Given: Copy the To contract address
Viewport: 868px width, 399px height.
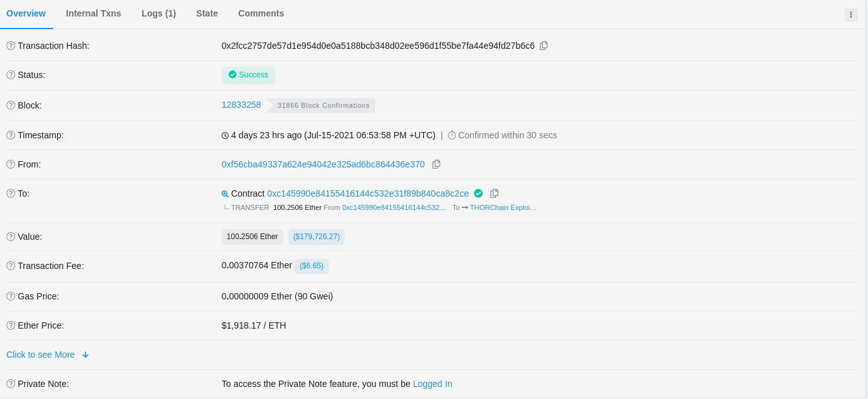Looking at the screenshot, I should click(x=494, y=193).
